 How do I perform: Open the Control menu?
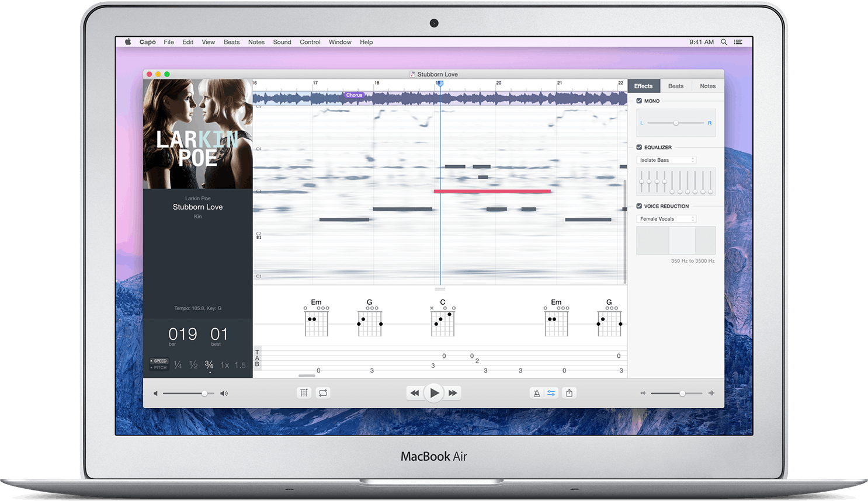pyautogui.click(x=310, y=42)
